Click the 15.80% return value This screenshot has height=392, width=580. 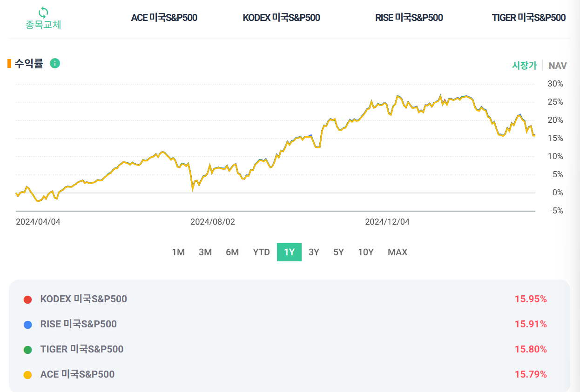click(x=531, y=349)
